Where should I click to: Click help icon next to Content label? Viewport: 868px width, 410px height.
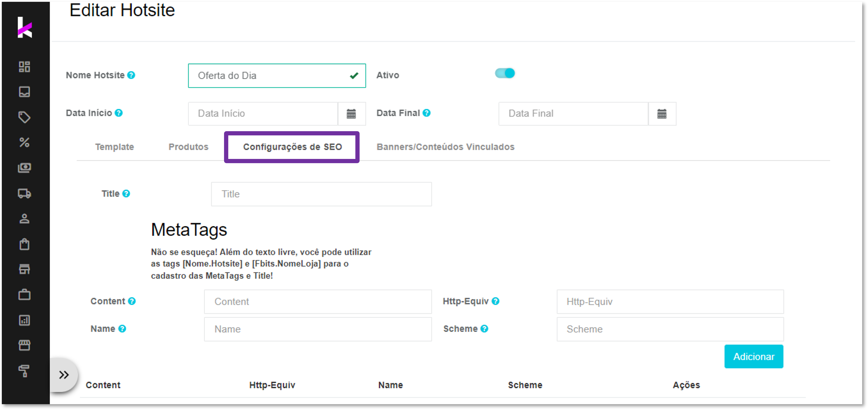pyautogui.click(x=132, y=301)
